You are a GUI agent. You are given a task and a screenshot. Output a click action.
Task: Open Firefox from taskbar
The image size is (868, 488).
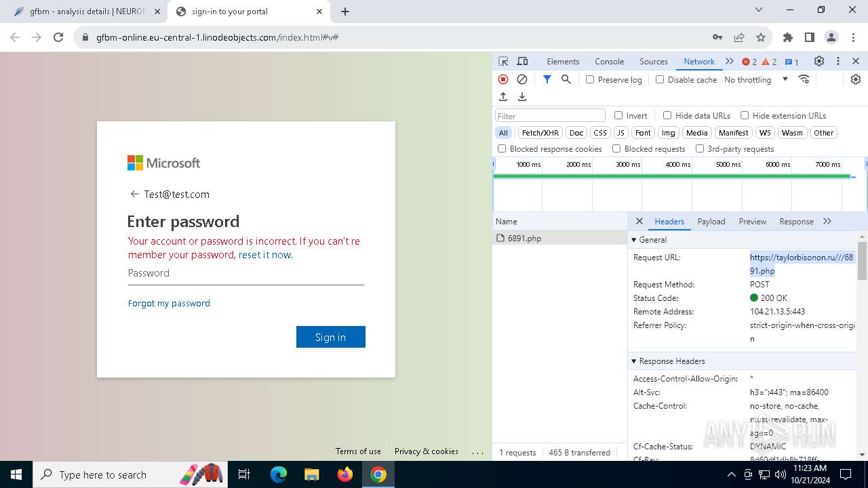(345, 474)
